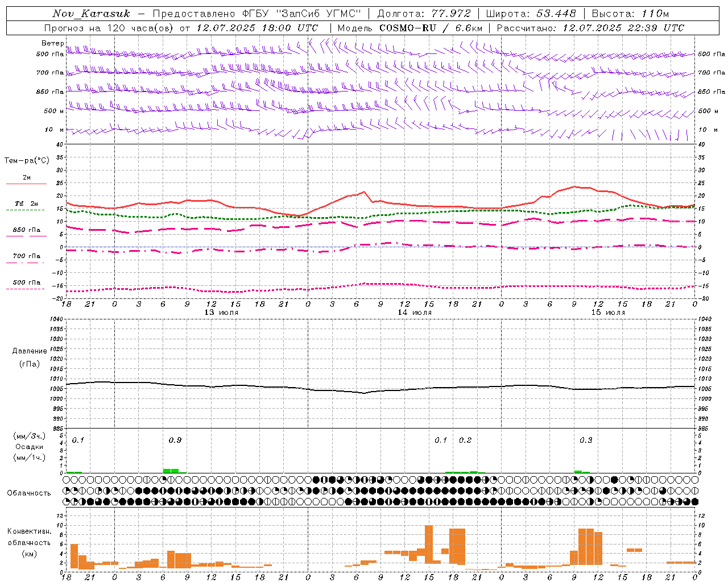This screenshot has height=582, width=728.
Task: Click the Давление (гПа) pressure label
Action: (30, 357)
